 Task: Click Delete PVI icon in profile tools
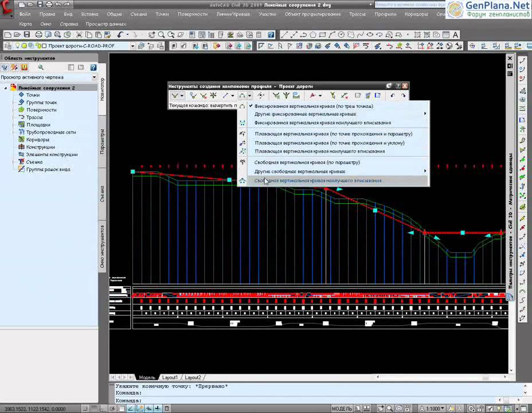tap(203, 96)
